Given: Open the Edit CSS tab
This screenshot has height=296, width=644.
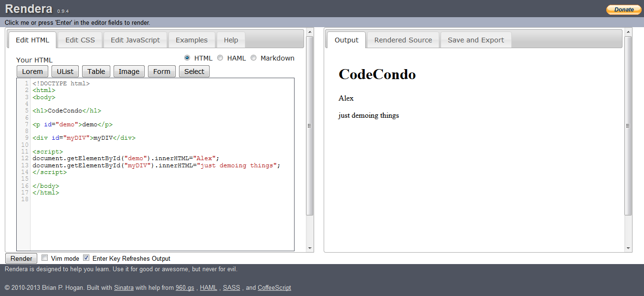Looking at the screenshot, I should [x=79, y=40].
